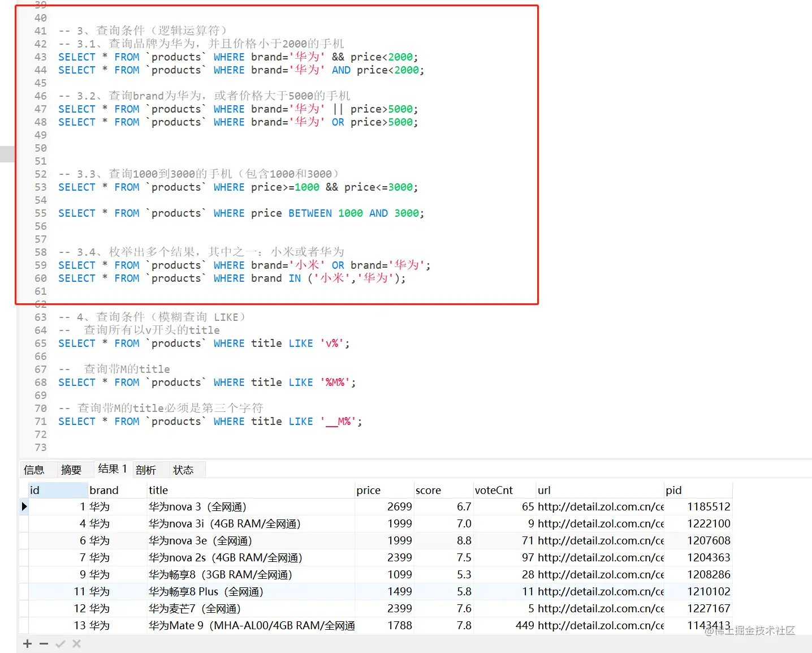Open the 摘要 tab
This screenshot has height=653, width=812.
click(71, 470)
